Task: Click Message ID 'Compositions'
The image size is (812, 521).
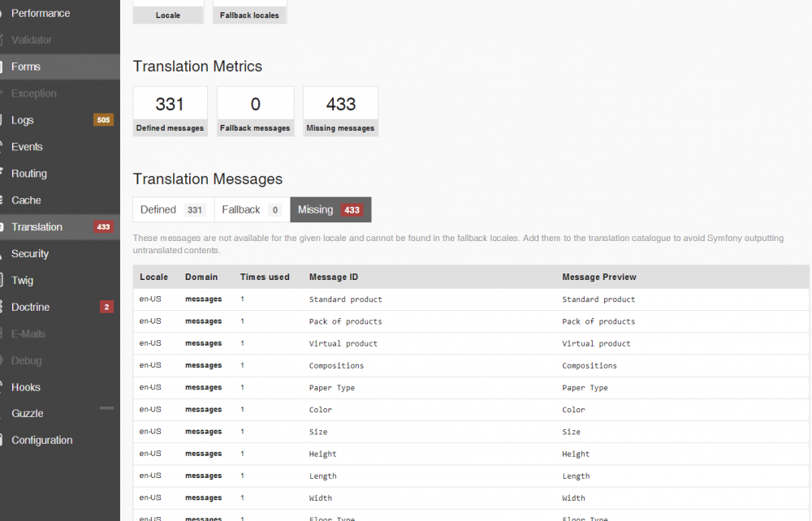Action: point(337,366)
